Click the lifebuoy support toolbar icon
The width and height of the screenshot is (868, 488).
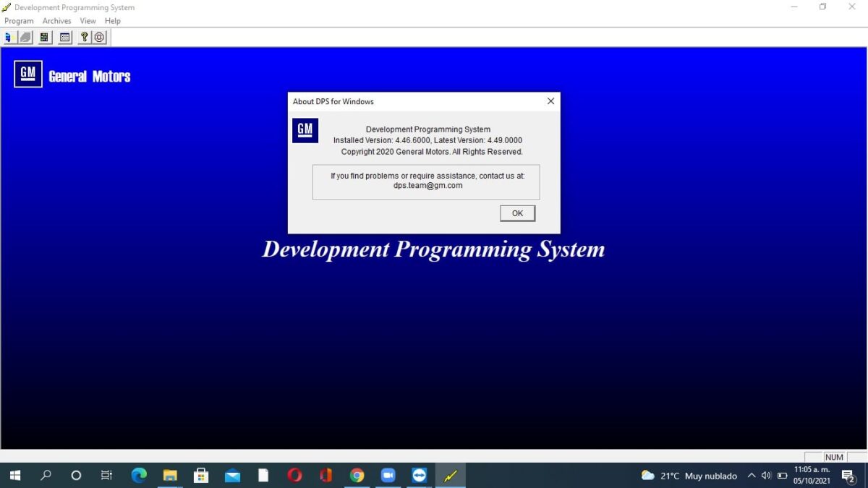coord(100,37)
